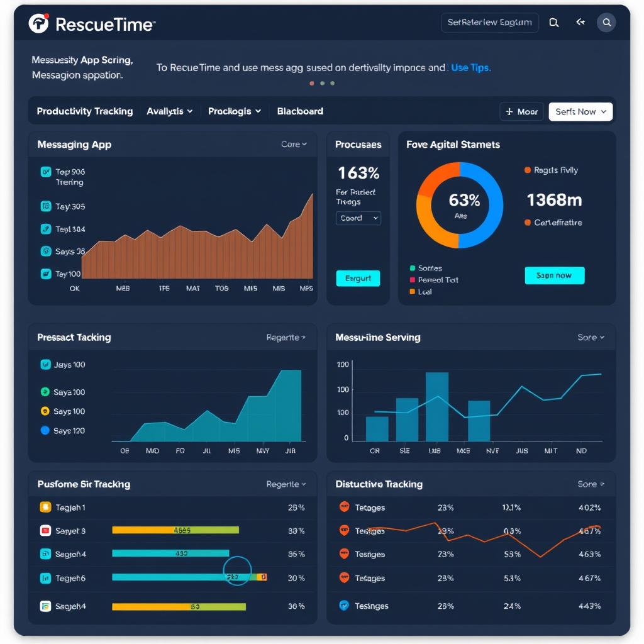
Task: Click the orange Tegjeh 1 app icon
Action: coord(45,508)
